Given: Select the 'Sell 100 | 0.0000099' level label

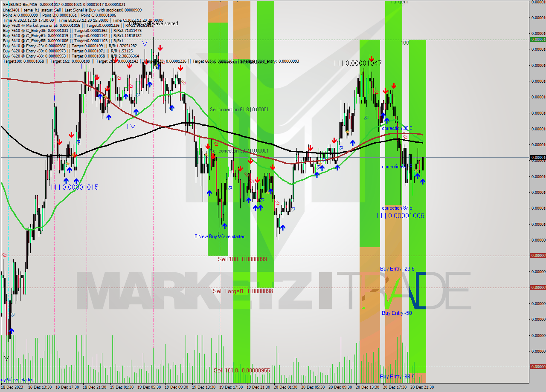Looking at the screenshot, I should (x=242, y=259).
